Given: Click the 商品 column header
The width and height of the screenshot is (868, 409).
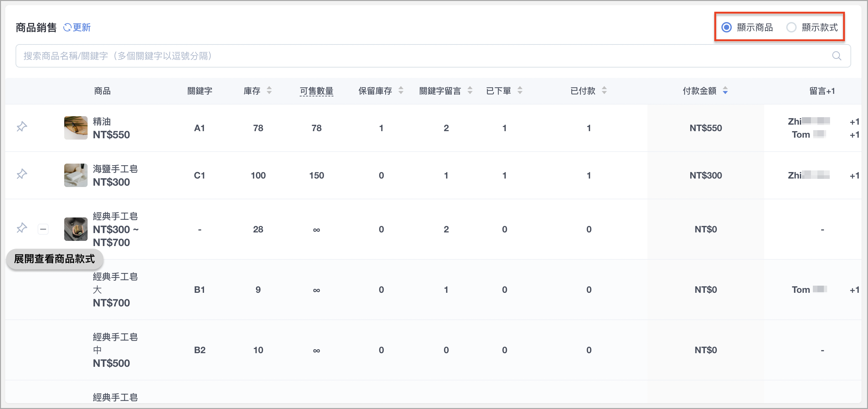Looking at the screenshot, I should 102,91.
